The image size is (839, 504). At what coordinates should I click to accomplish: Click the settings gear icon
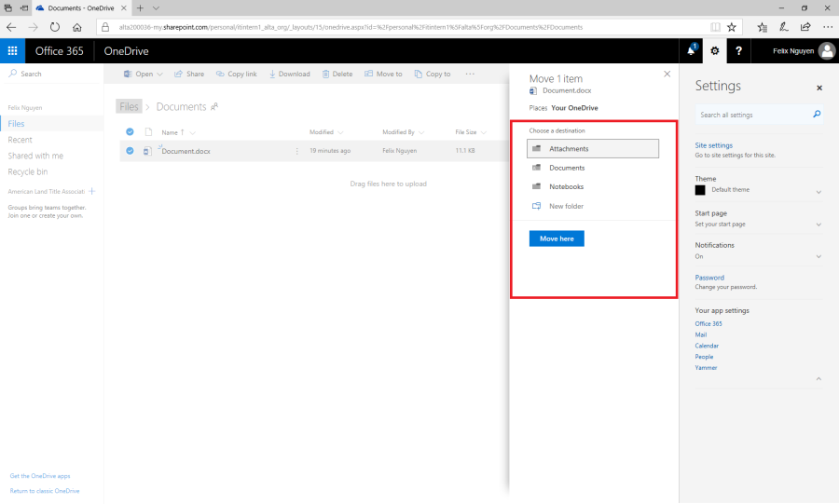click(714, 51)
